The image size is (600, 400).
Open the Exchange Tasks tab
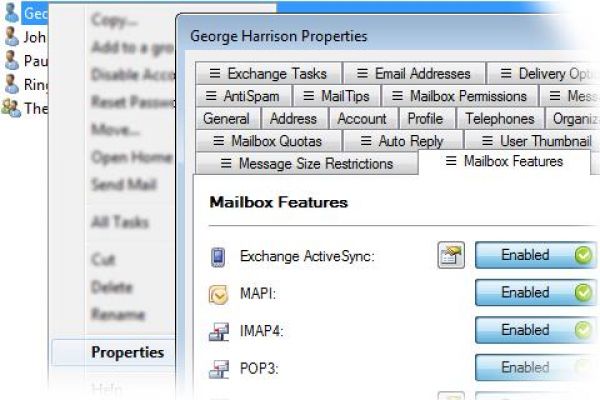pos(268,73)
